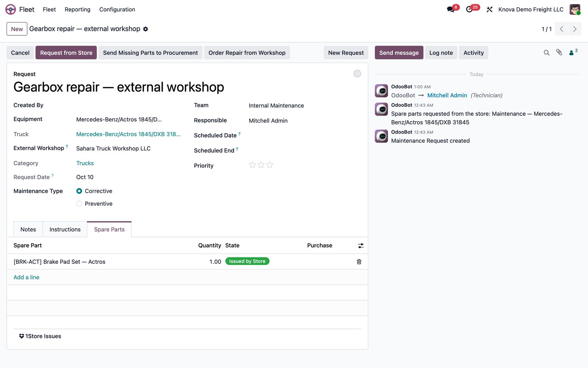Open the Fleet menu
Screen dimensions: 588x368
[x=49, y=10]
